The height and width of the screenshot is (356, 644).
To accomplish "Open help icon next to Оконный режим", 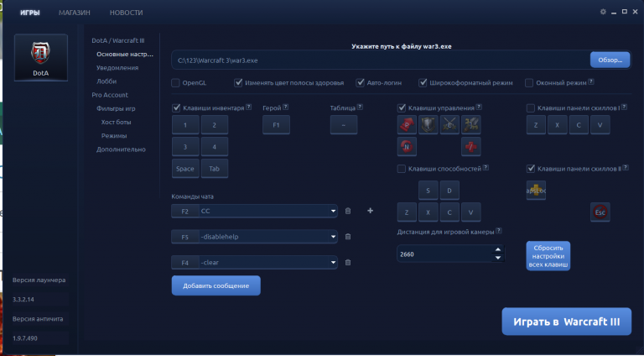I will [591, 81].
